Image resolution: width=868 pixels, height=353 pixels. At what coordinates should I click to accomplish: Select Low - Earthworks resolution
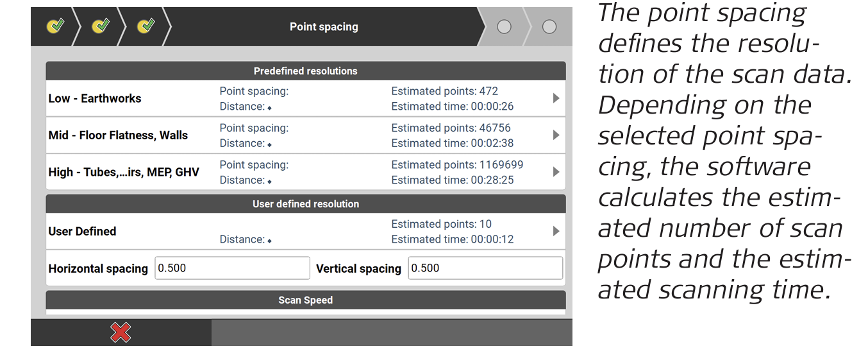95,98
